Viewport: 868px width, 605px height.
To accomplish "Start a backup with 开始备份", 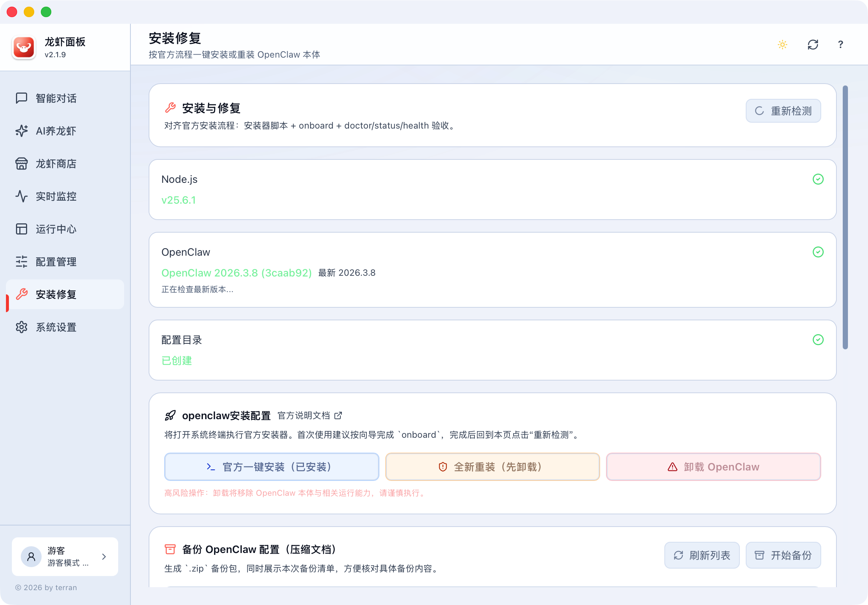I will [x=783, y=555].
